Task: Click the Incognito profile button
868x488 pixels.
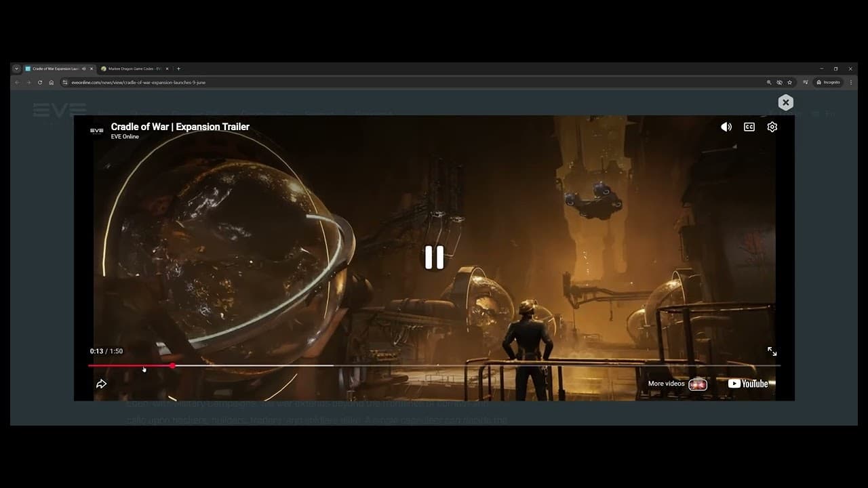Action: [x=829, y=82]
